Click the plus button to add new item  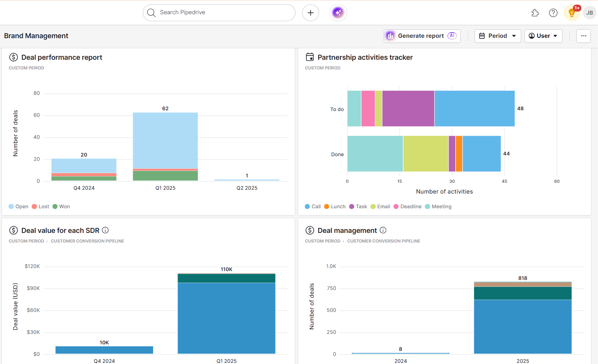310,12
